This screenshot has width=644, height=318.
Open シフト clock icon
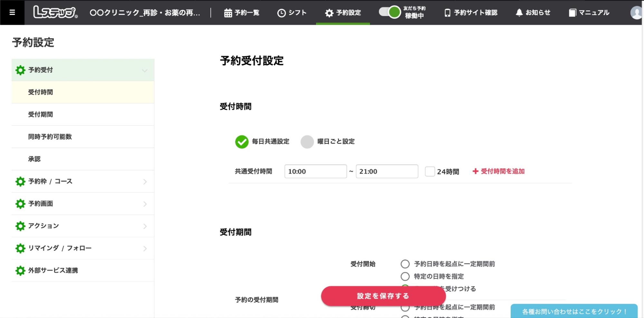[281, 13]
